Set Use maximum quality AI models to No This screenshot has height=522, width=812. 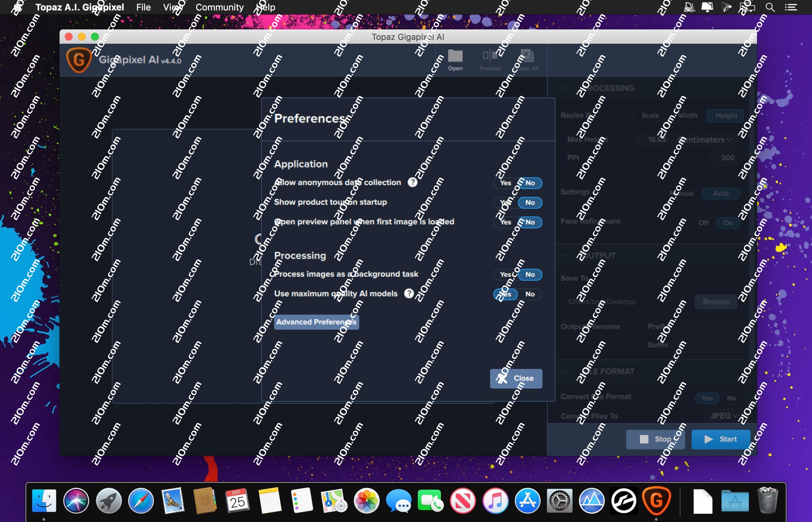coord(530,294)
